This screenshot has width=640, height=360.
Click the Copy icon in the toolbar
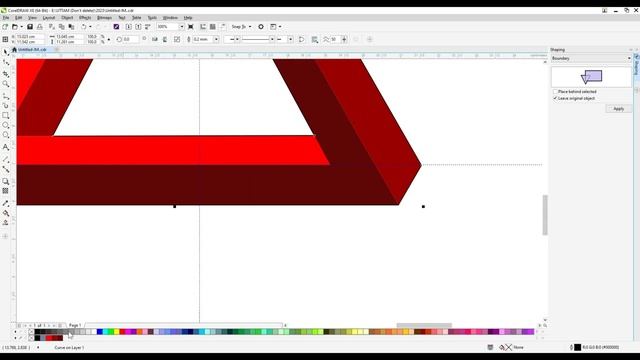point(62,27)
